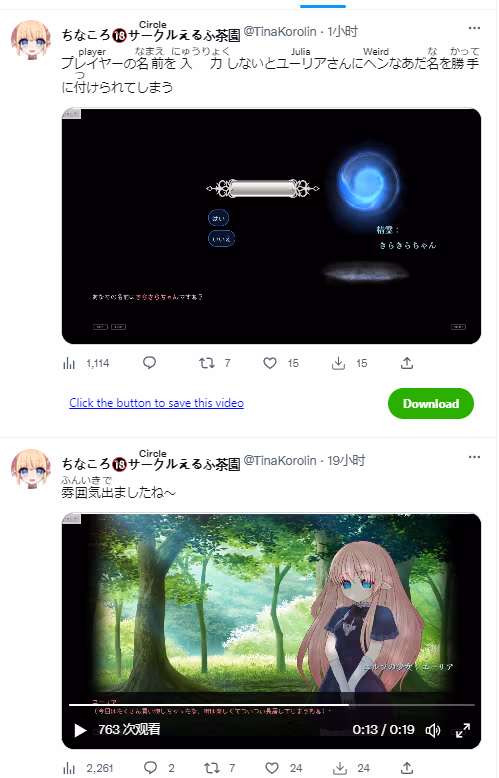Open the @TinaKorolin handle on the first tweet
The height and width of the screenshot is (778, 499).
pos(280,32)
